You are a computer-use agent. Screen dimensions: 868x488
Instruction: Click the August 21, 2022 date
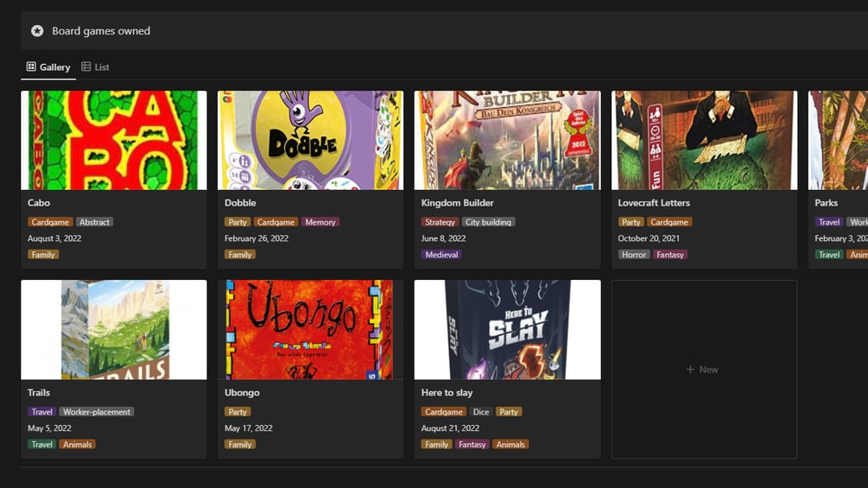pos(450,428)
